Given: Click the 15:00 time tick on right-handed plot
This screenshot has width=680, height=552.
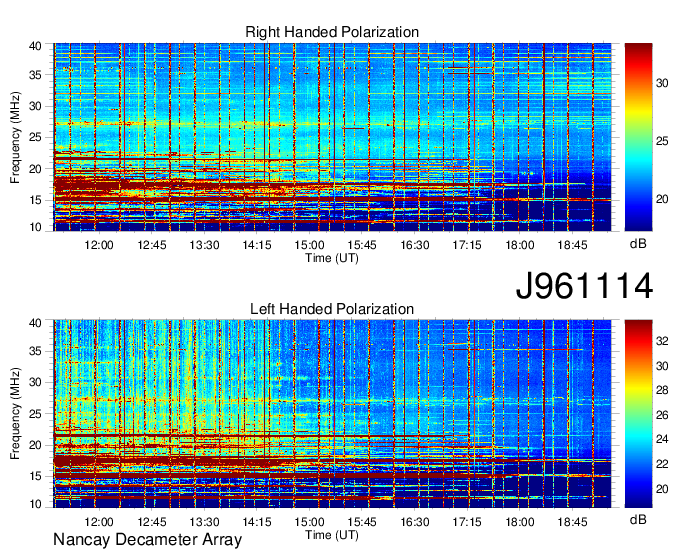Looking at the screenshot, I should (x=309, y=245).
